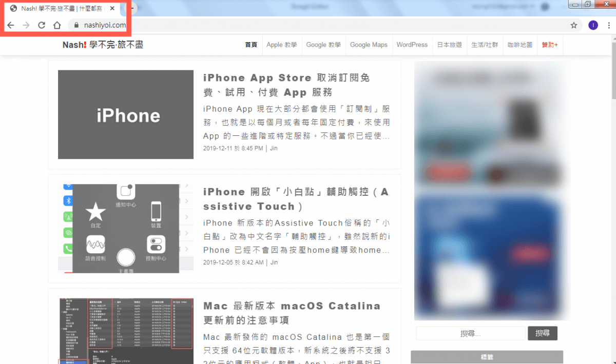Click the browser forward arrow
616x364 pixels.
(26, 25)
